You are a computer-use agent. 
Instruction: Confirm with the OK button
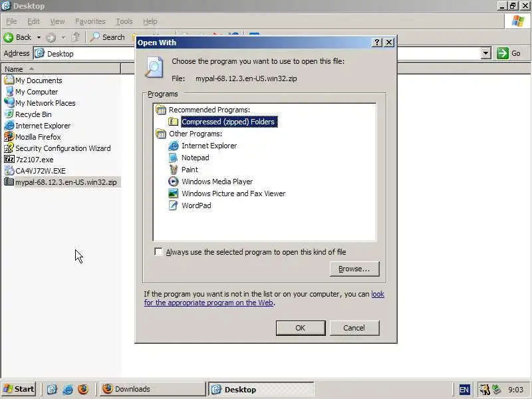click(301, 328)
